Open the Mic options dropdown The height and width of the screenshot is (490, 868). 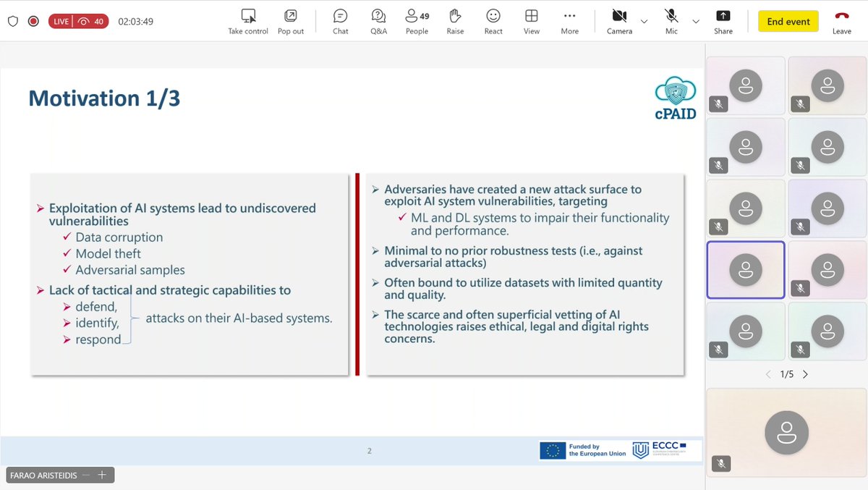tap(694, 22)
